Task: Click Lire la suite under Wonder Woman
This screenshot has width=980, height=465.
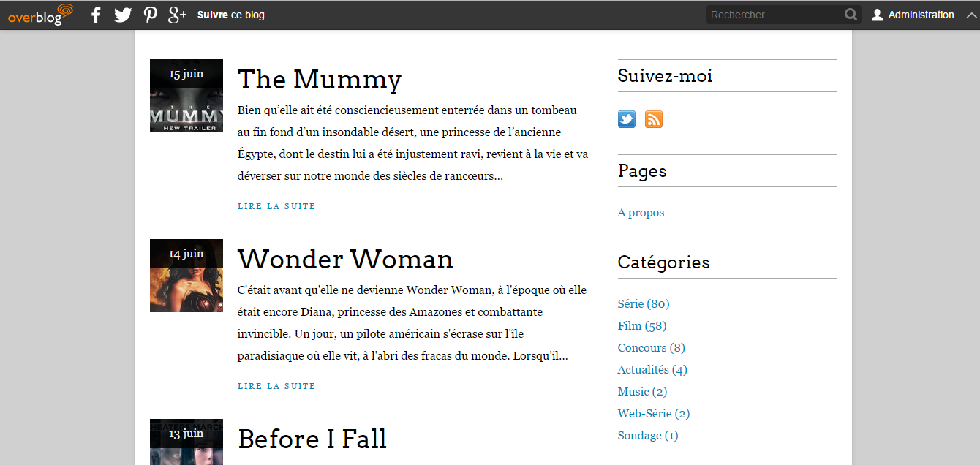Action: click(x=276, y=386)
